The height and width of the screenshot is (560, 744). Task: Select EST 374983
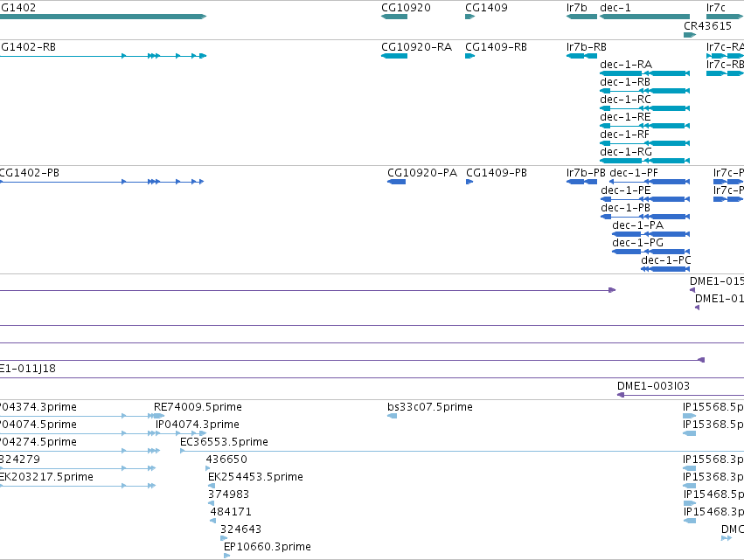212,503
